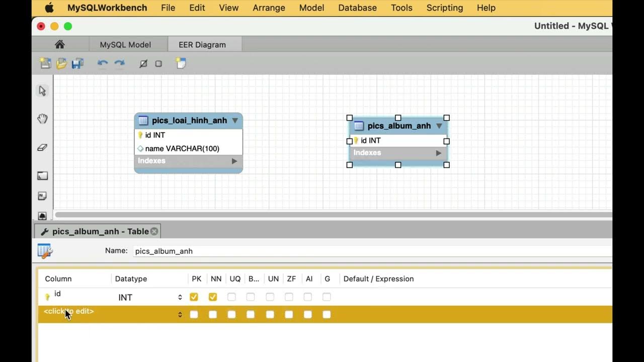This screenshot has width=644, height=362.
Task: Check B (binary) for the id column
Action: tap(251, 297)
